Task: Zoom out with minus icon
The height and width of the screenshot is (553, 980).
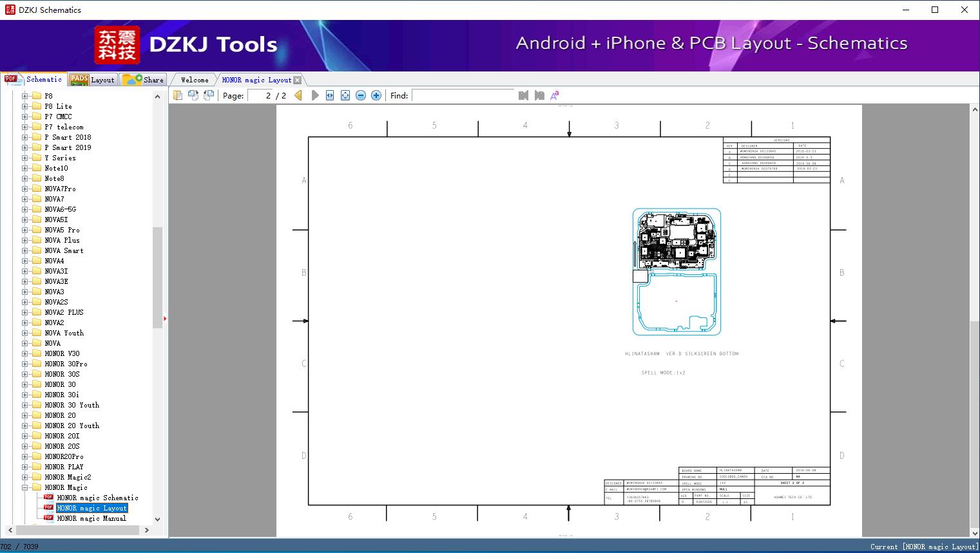Action: (361, 95)
